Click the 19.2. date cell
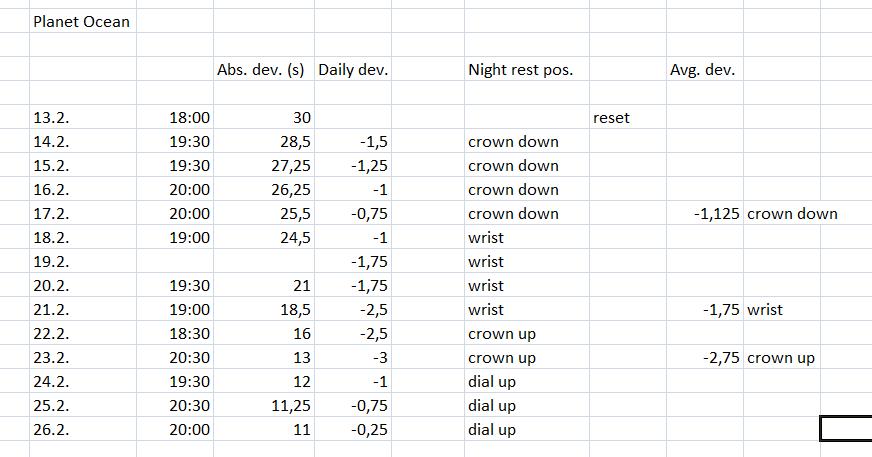 pyautogui.click(x=50, y=262)
